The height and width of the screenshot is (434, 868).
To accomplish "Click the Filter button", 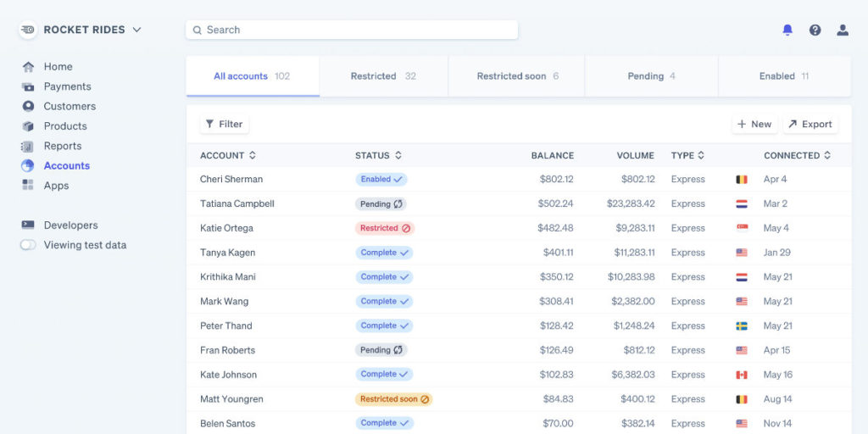I will point(225,125).
